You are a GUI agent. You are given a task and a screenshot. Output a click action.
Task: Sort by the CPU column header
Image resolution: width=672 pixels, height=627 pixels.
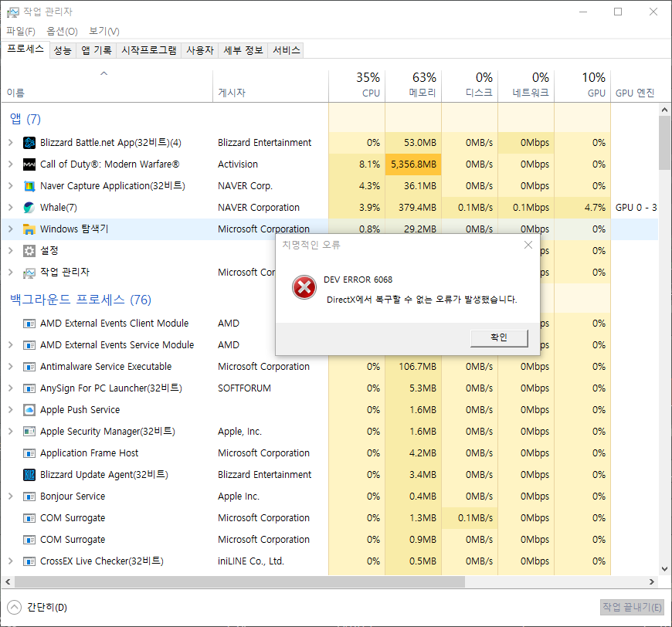pos(357,86)
